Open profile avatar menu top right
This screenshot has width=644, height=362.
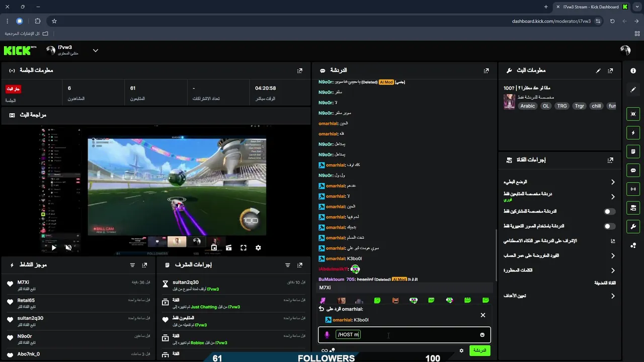[625, 50]
